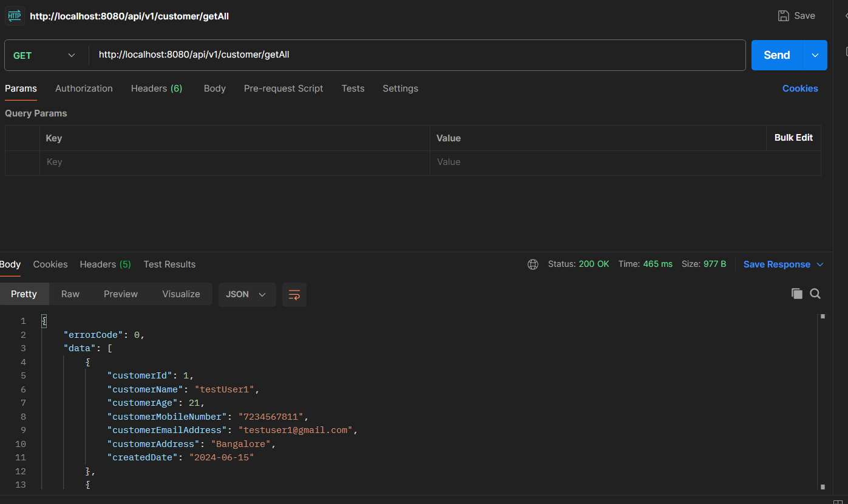The width and height of the screenshot is (848, 504).
Task: Click the request URL input field
Action: coord(416,55)
